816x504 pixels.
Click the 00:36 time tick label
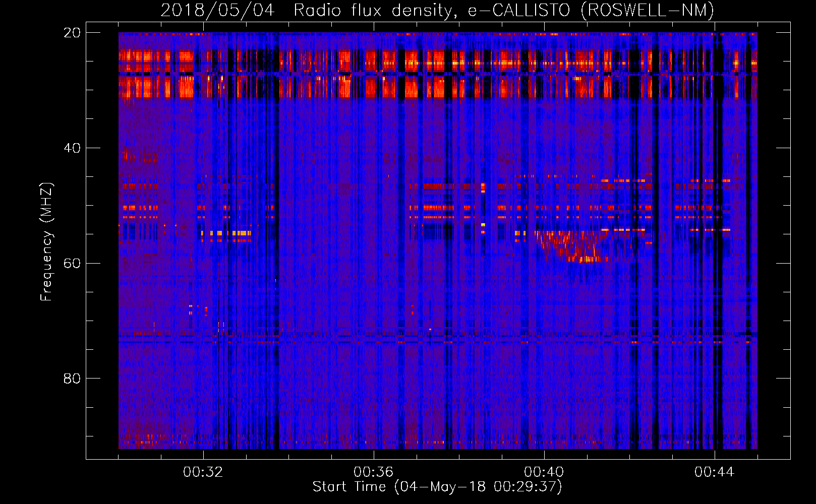click(374, 472)
